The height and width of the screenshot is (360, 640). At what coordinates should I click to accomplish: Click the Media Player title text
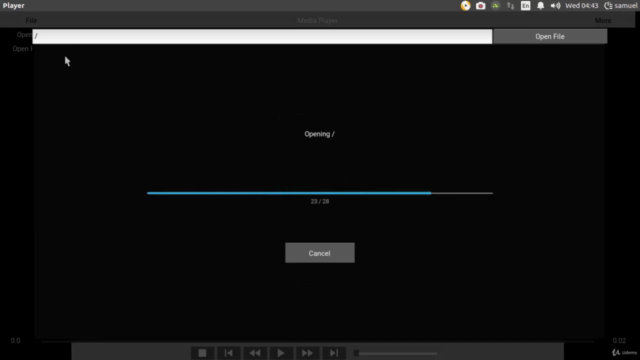317,20
